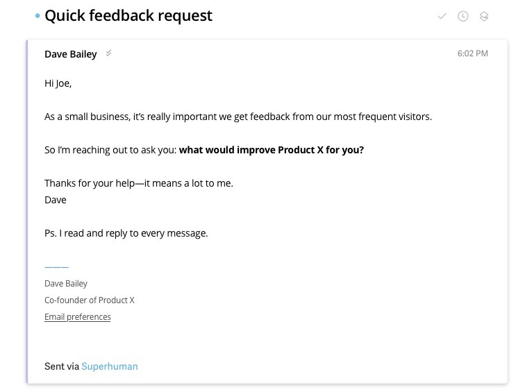This screenshot has height=392, width=532.
Task: Open the Email preferences link
Action: (x=78, y=317)
